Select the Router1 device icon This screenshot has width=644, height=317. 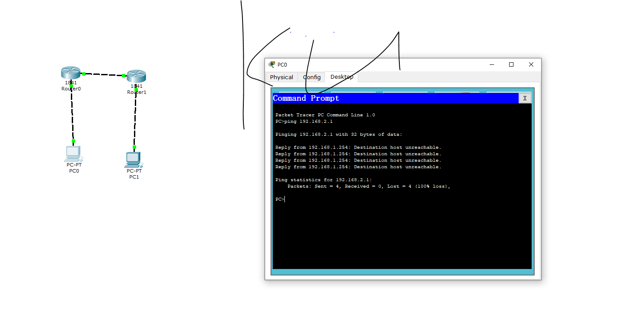tap(136, 76)
